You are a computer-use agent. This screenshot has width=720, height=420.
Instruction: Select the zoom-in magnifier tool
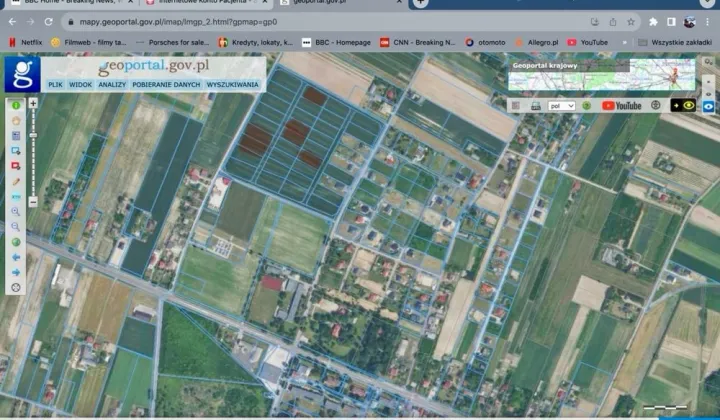coord(16,212)
